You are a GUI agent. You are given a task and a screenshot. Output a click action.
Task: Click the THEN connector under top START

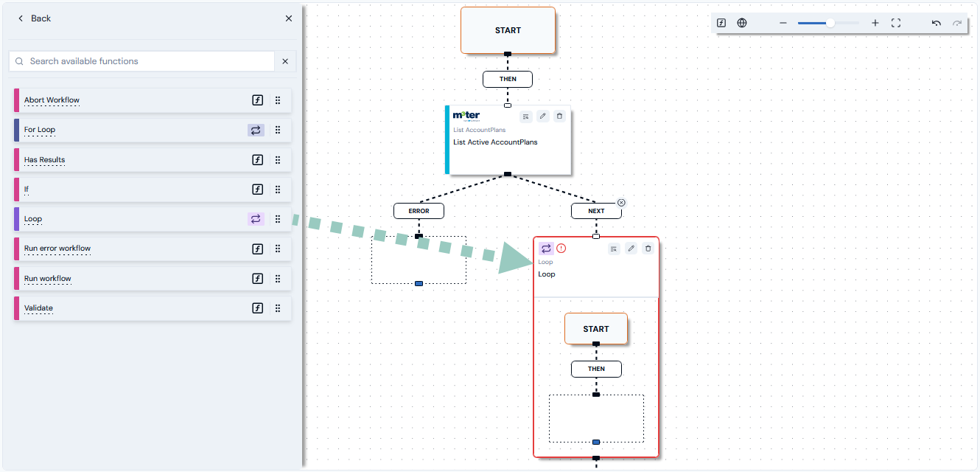[x=508, y=79]
